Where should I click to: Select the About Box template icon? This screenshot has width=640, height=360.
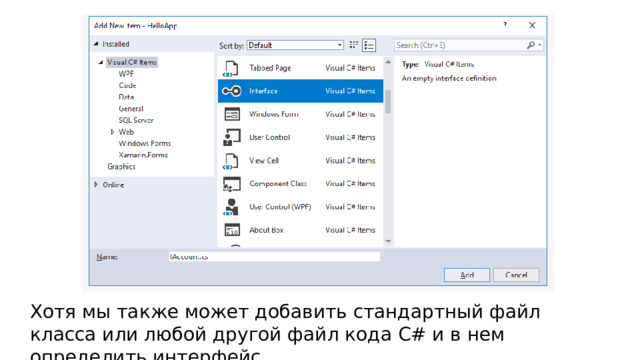coord(232,230)
